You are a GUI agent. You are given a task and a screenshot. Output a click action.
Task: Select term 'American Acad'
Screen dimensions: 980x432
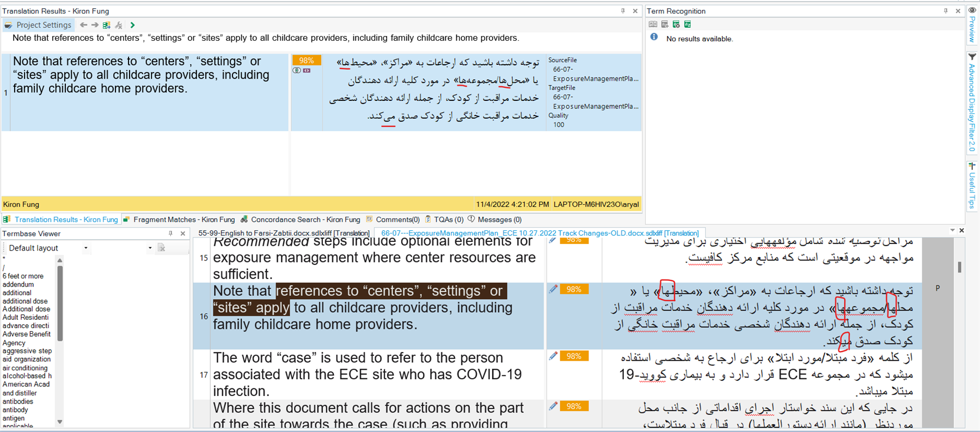tap(26, 384)
